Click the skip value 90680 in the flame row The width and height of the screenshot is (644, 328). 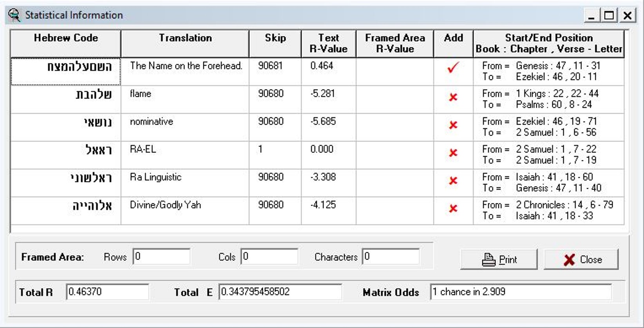pyautogui.click(x=270, y=94)
